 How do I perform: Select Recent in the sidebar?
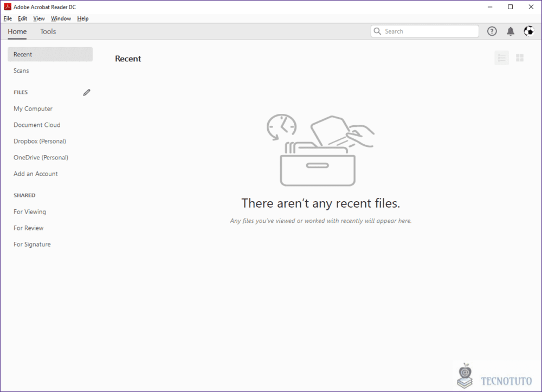tap(50, 54)
